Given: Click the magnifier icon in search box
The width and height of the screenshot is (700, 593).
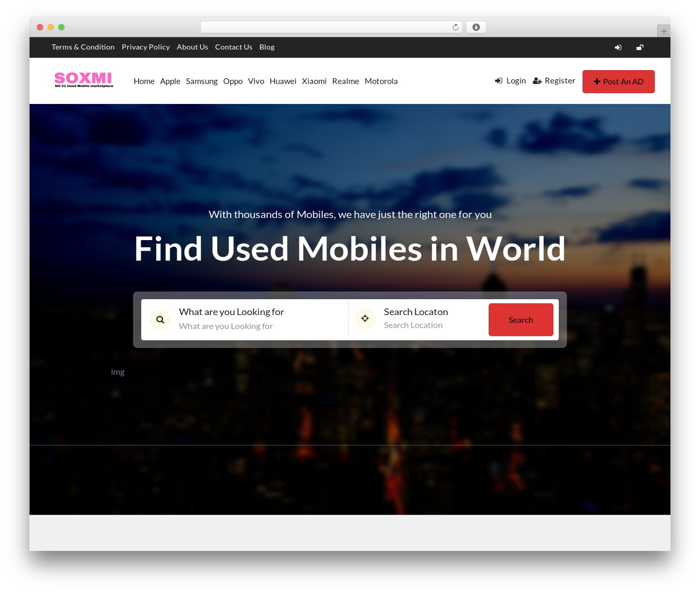Looking at the screenshot, I should tap(160, 319).
